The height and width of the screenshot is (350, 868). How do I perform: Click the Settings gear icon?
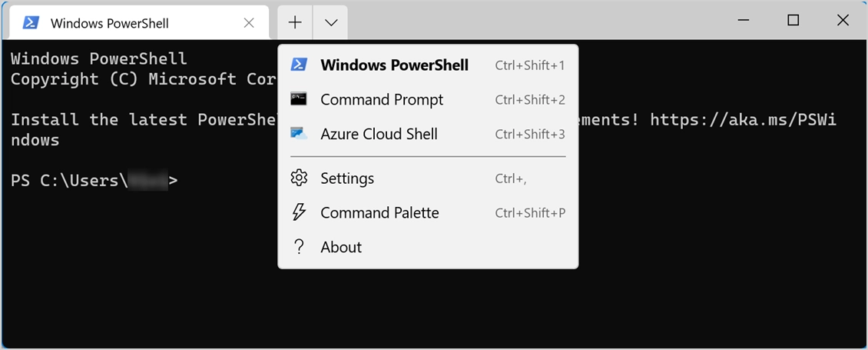click(299, 178)
